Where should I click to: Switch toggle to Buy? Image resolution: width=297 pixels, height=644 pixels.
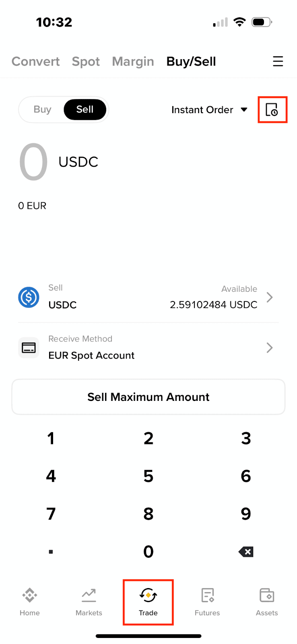[42, 109]
